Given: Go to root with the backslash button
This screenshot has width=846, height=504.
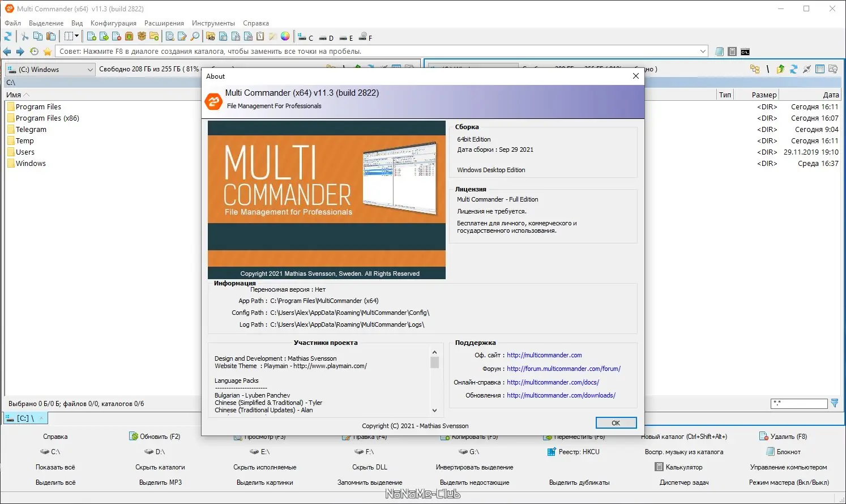Looking at the screenshot, I should [768, 69].
